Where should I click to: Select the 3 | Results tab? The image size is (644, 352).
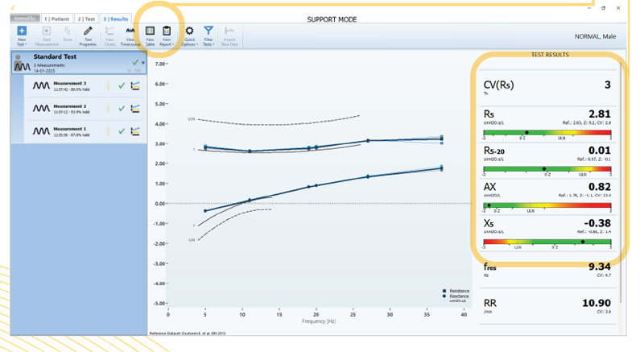click(x=116, y=18)
